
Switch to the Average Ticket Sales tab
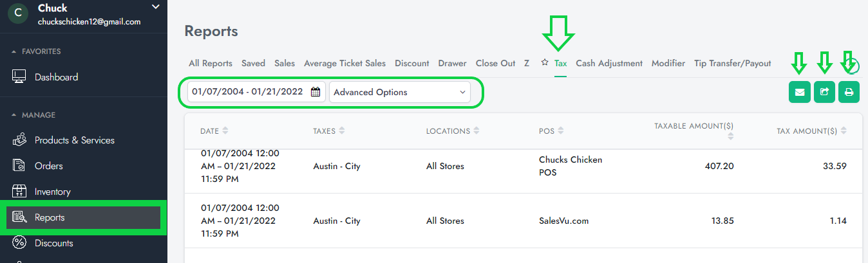click(344, 63)
